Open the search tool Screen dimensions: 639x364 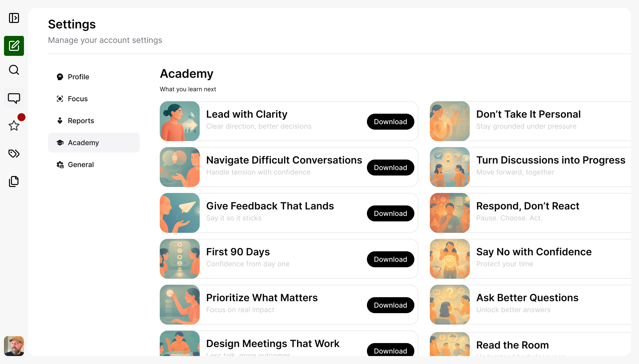click(14, 70)
